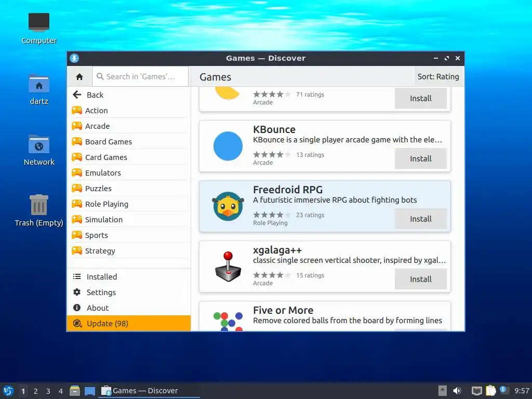Open the Five or More title

tap(283, 310)
